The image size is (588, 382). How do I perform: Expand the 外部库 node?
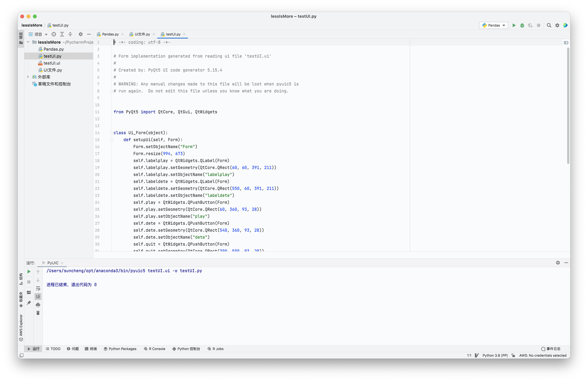tap(28, 77)
